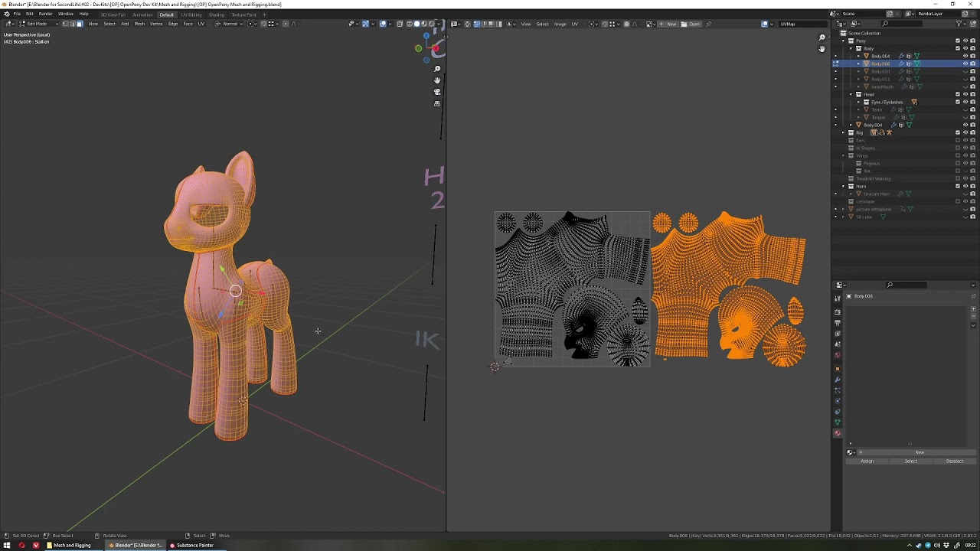Select material preview shading
The height and width of the screenshot is (551, 980).
click(x=424, y=24)
